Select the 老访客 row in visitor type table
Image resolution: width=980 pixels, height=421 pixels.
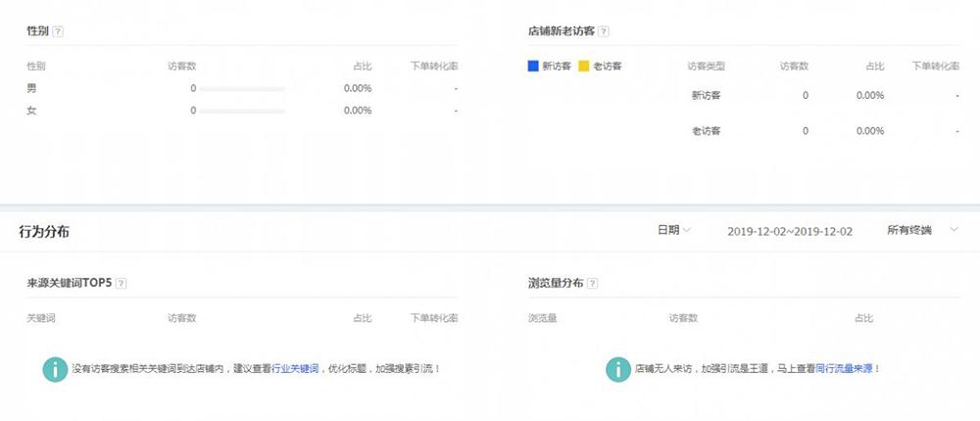[706, 131]
